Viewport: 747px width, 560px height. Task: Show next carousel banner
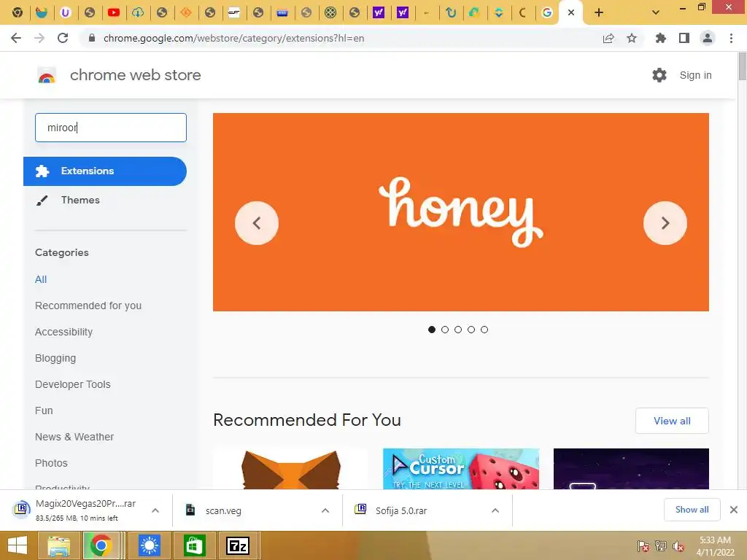tap(665, 223)
